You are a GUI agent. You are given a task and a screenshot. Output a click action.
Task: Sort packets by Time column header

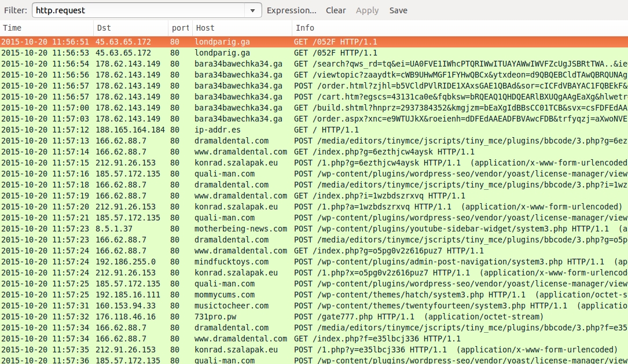46,28
